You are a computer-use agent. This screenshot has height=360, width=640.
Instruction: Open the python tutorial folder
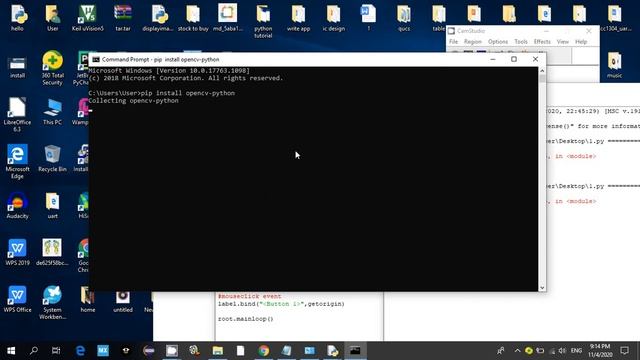point(263,21)
